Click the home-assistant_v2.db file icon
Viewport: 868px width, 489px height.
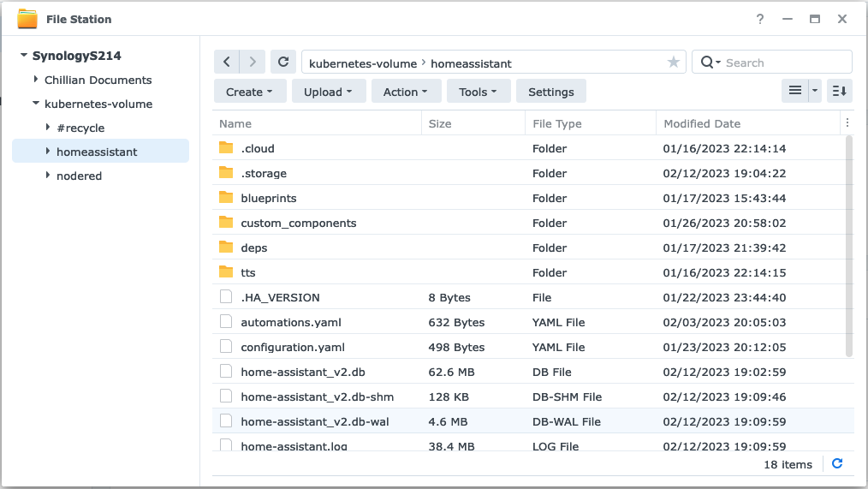pyautogui.click(x=226, y=371)
